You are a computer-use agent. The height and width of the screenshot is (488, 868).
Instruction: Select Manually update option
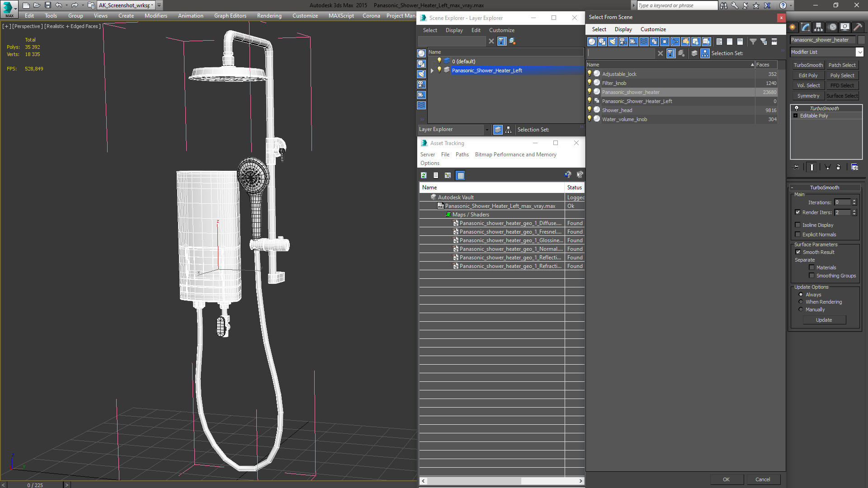(801, 310)
